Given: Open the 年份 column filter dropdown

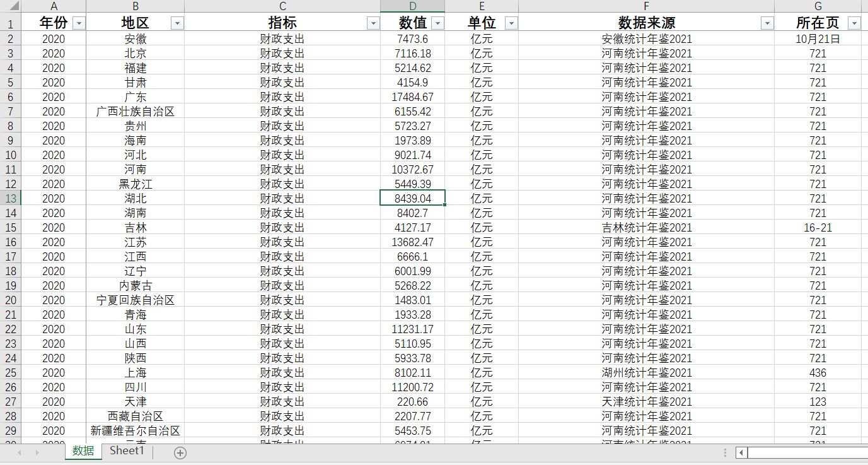Looking at the screenshot, I should tap(79, 23).
